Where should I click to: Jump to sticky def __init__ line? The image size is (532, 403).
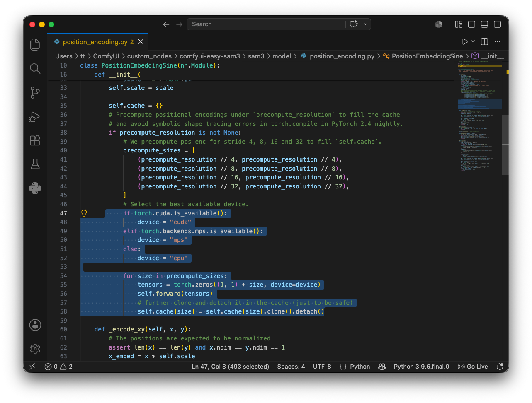(x=118, y=75)
